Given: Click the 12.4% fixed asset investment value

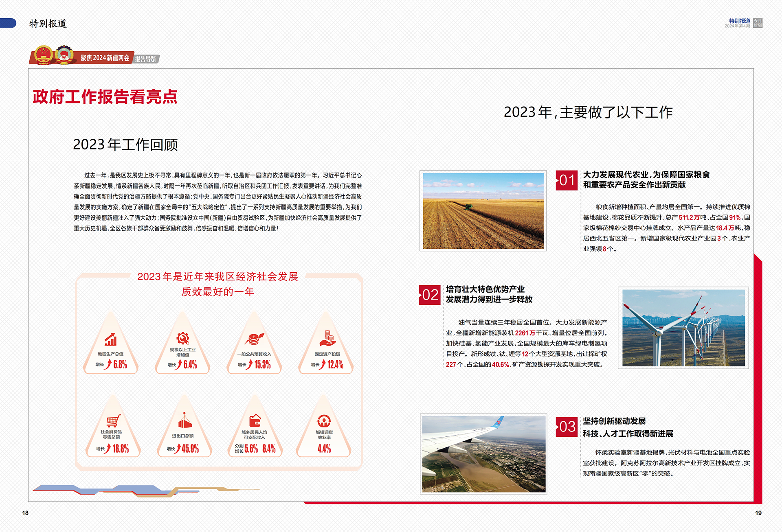Looking at the screenshot, I should click(335, 364).
